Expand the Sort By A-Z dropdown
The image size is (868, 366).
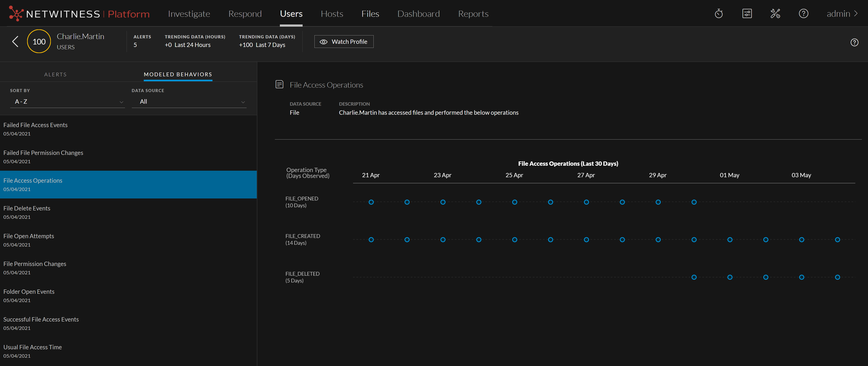tap(67, 102)
